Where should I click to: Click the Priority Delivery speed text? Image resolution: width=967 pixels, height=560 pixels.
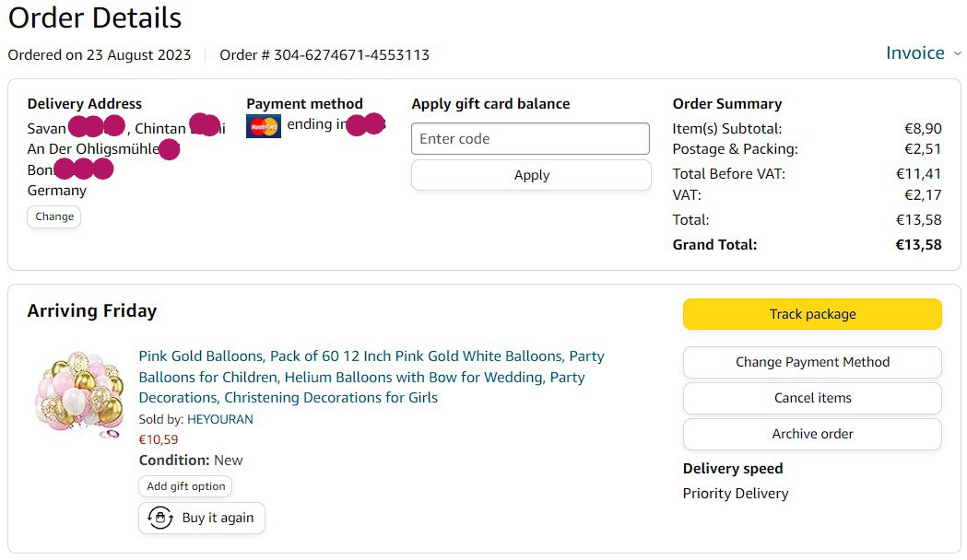pos(736,494)
